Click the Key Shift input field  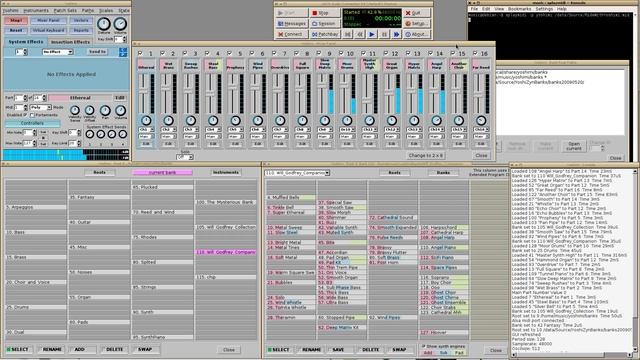tap(119, 39)
